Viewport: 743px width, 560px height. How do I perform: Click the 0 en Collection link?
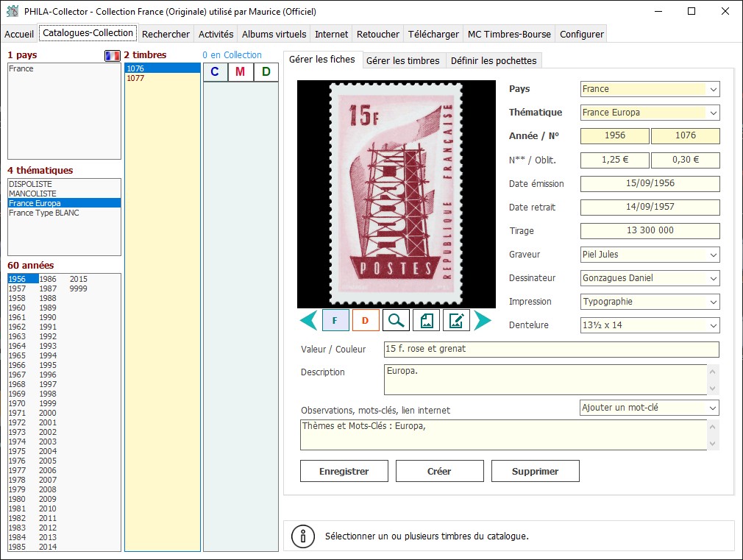232,55
